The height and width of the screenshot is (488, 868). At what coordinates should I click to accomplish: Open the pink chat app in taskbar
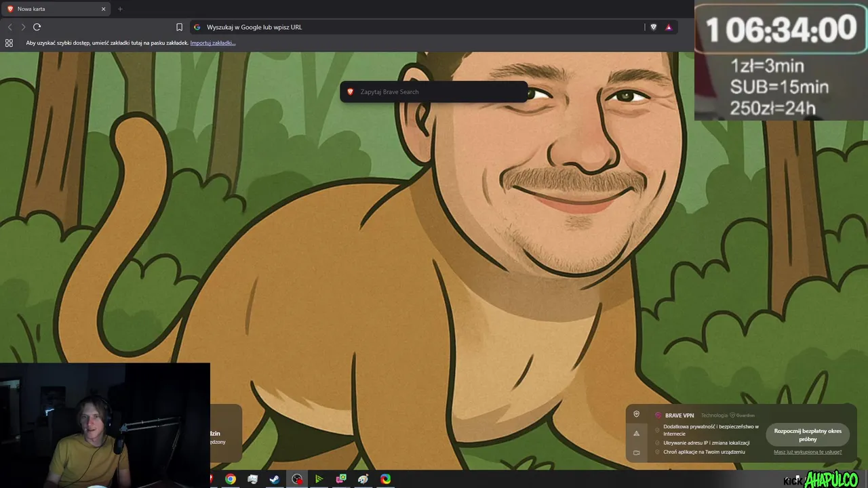coord(341,479)
